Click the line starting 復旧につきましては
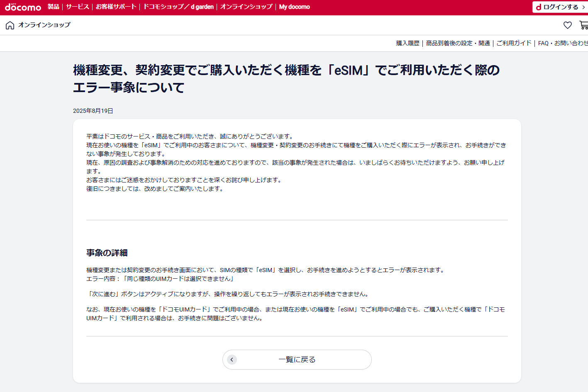Viewport: 588px width, 392px height. (155, 189)
